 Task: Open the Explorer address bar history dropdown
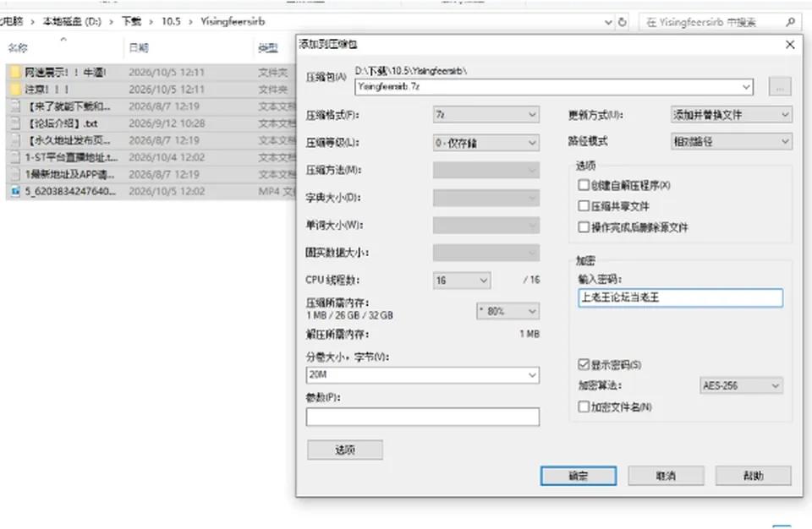[x=608, y=22]
